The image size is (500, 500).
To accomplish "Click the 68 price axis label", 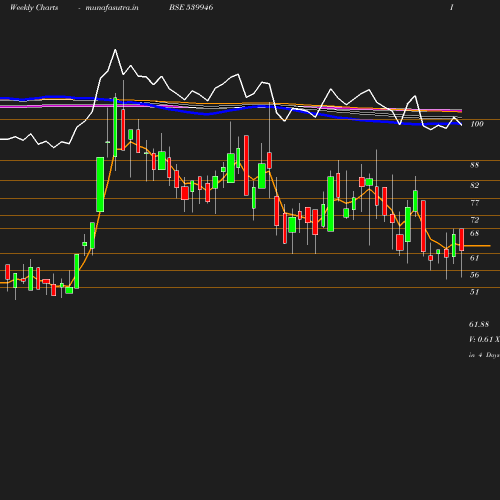I will pos(475,233).
